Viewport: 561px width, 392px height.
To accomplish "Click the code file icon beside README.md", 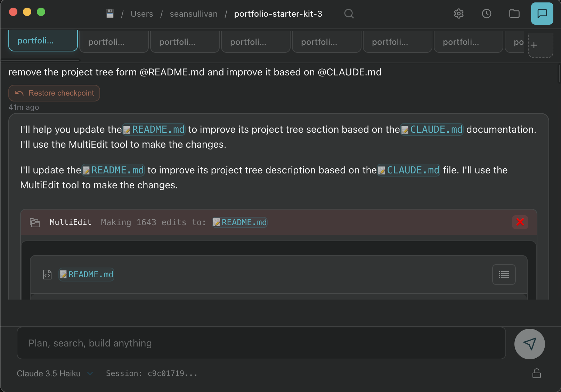I will point(47,275).
